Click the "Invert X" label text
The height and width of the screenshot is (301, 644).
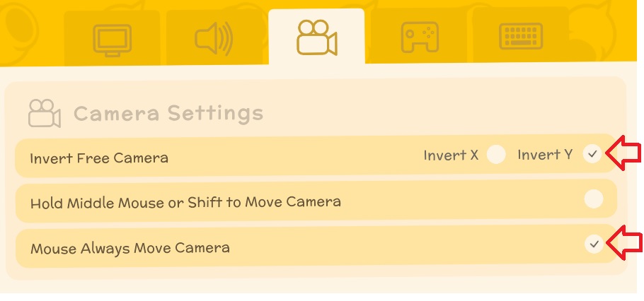click(x=451, y=155)
